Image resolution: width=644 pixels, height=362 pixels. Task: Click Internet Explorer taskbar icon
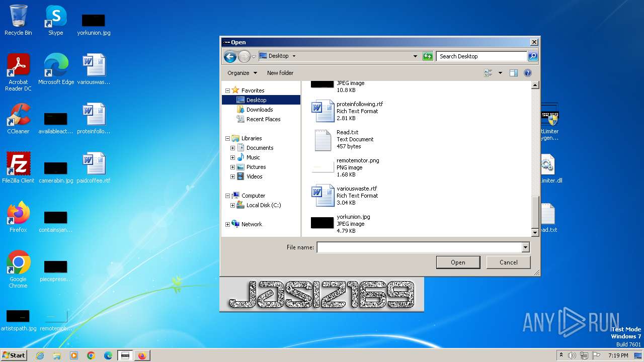pyautogui.click(x=40, y=355)
